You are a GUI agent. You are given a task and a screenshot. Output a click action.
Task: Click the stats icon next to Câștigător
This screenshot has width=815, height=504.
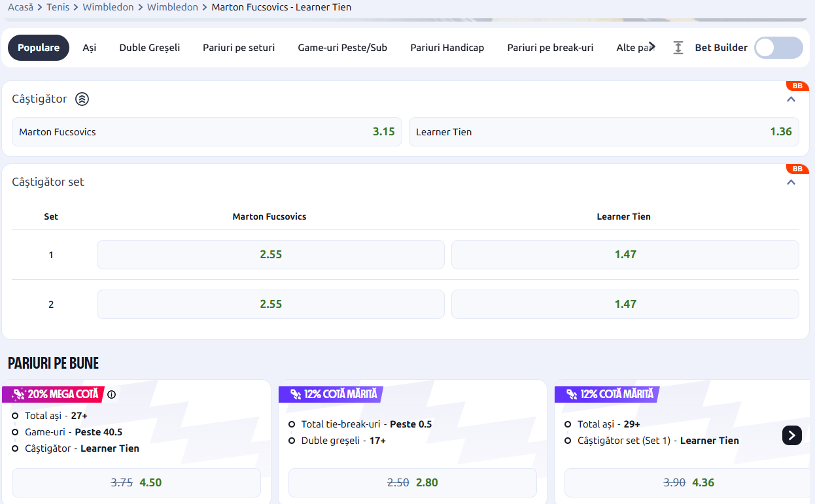[x=82, y=99]
